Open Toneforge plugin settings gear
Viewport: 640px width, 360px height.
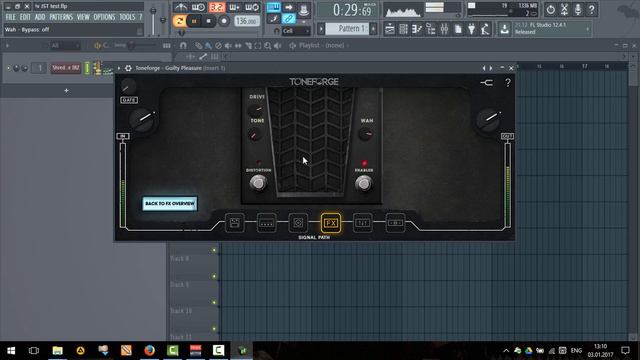[128, 68]
